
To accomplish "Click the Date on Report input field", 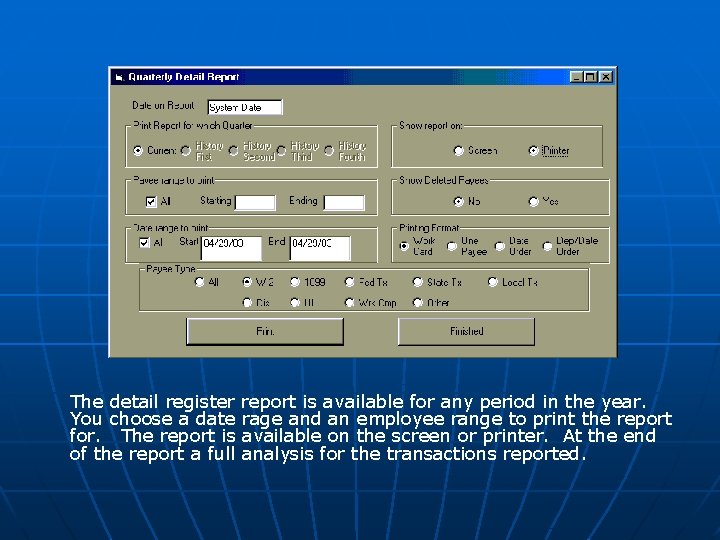I will 245,107.
